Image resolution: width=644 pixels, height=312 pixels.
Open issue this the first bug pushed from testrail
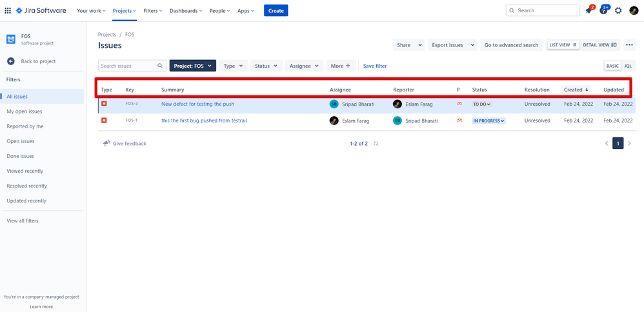[204, 121]
